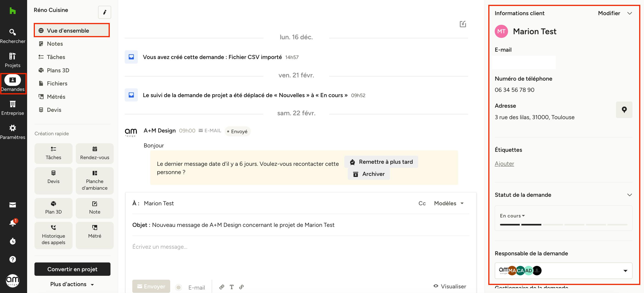The width and height of the screenshot is (644, 293).
Task: Click the insert link icon in composer
Action: tap(241, 287)
